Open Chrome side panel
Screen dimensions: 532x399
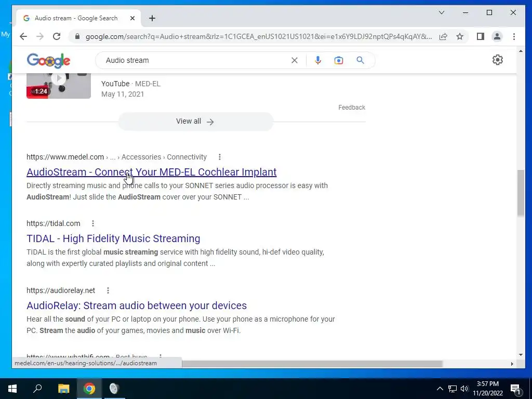[x=481, y=36]
